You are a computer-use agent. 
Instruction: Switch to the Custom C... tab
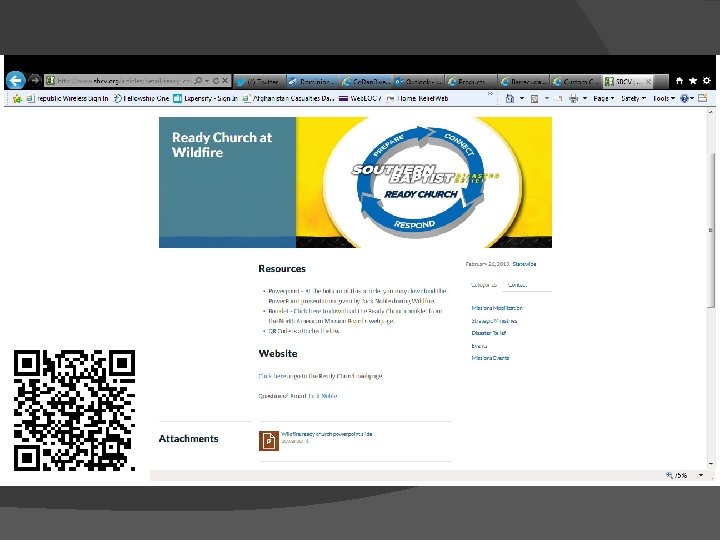point(576,81)
